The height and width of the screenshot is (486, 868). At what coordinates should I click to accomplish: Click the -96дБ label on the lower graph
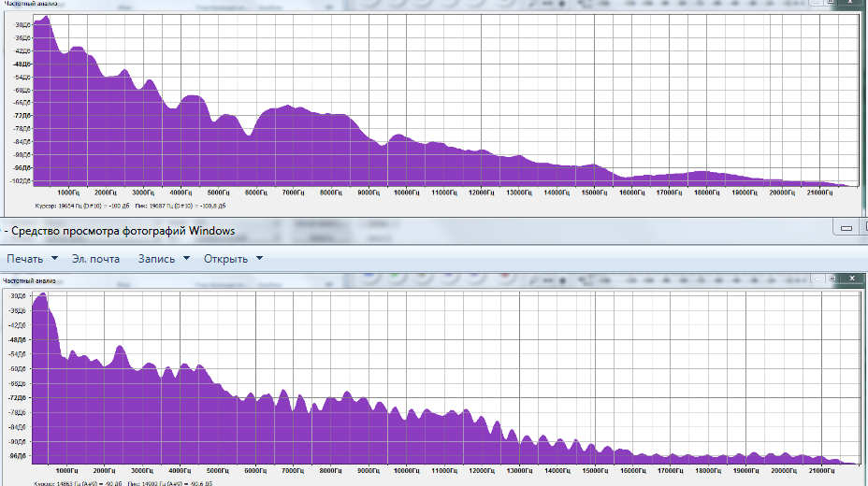point(17,456)
